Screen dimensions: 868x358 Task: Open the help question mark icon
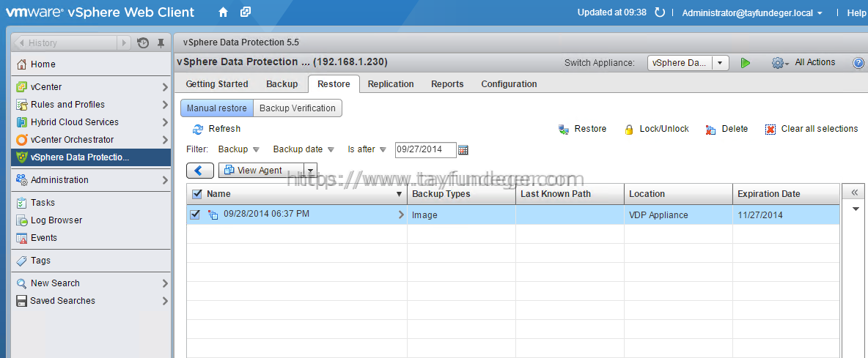(x=858, y=63)
